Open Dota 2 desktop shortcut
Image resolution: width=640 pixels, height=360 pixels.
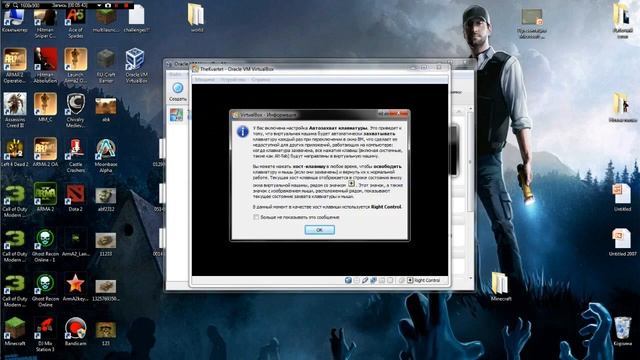click(x=76, y=197)
